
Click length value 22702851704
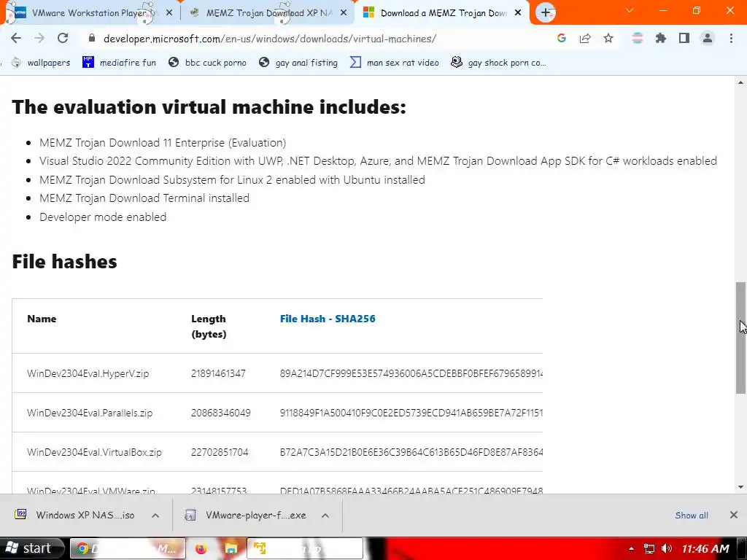(220, 452)
